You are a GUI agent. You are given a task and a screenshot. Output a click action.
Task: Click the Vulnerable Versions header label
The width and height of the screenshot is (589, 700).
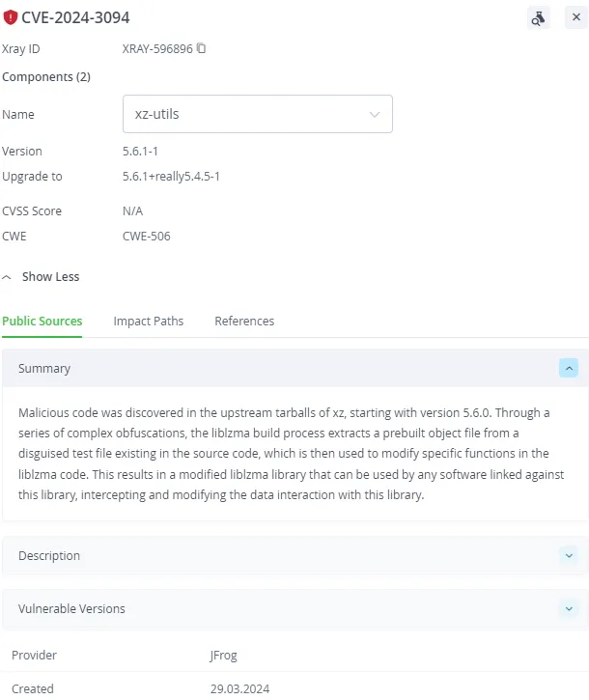coord(71,609)
